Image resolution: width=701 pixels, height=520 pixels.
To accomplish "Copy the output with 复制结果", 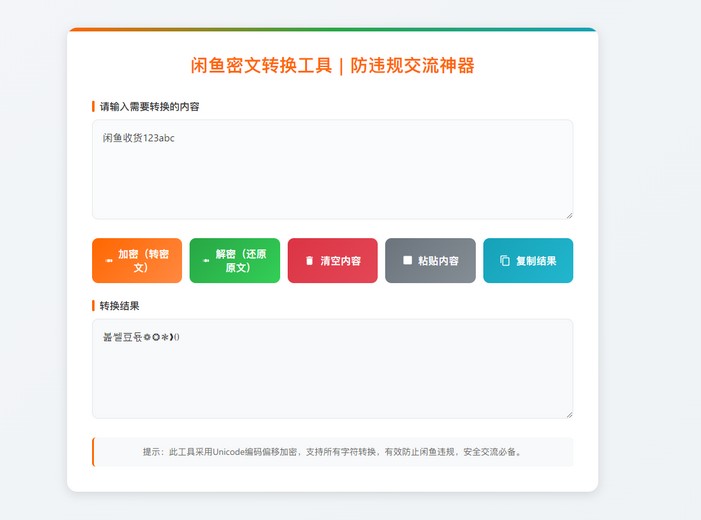I will tap(528, 261).
